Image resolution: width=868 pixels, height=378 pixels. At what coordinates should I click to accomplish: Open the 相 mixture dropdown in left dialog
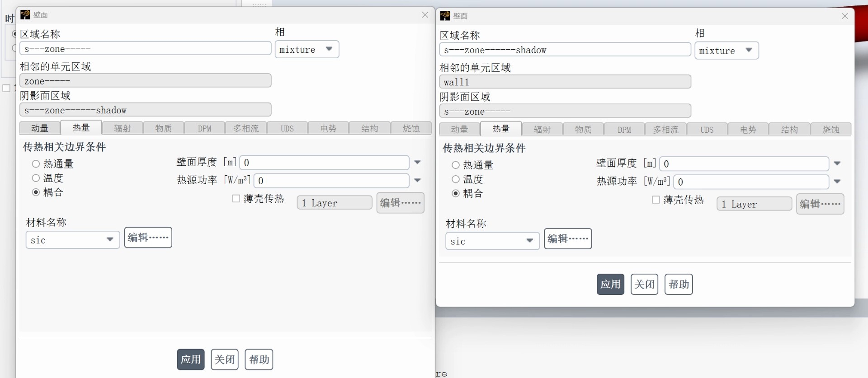tap(307, 49)
